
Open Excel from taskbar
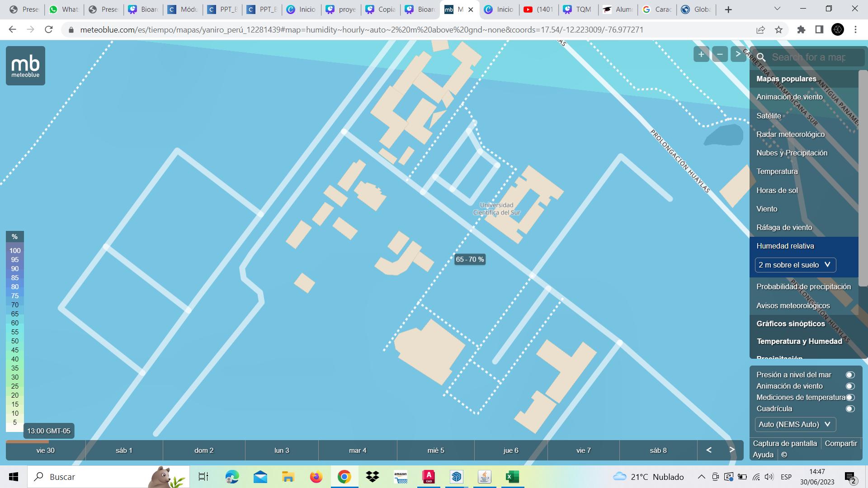pos(512,477)
